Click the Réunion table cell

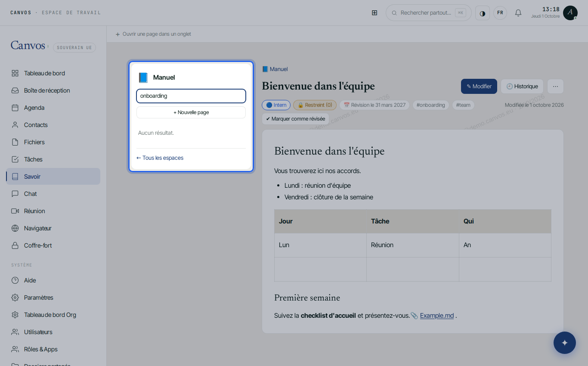412,245
